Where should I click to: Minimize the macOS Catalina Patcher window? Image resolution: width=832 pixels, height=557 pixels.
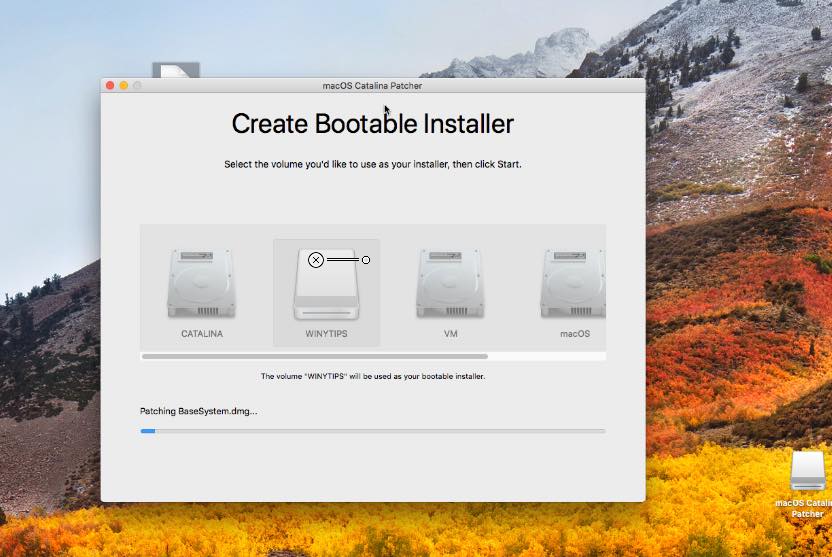tap(124, 85)
